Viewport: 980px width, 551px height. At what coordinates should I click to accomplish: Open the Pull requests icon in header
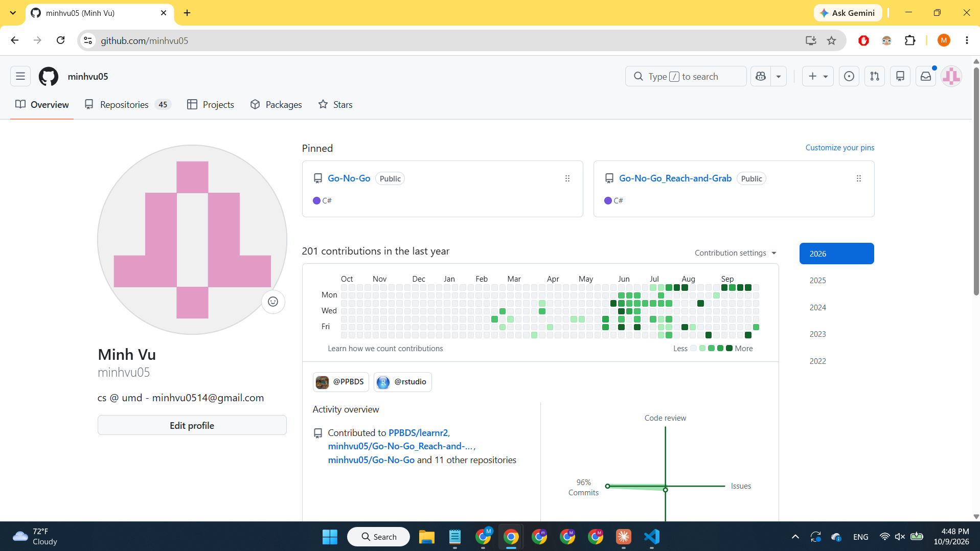pyautogui.click(x=875, y=76)
